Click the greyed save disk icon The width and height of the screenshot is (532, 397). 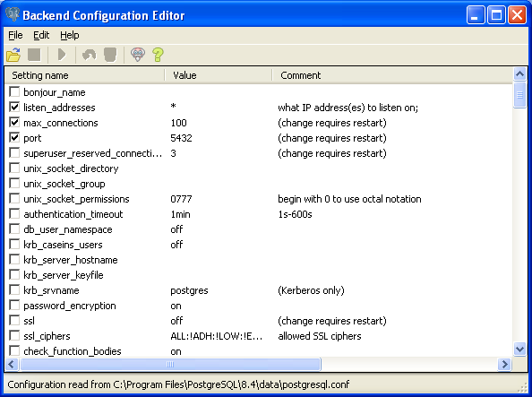point(34,55)
